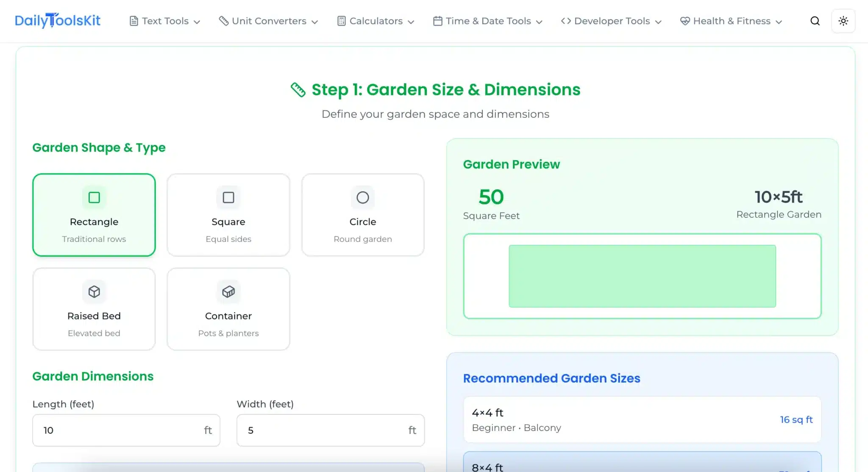The image size is (868, 472).
Task: Select the Circle round garden shape
Action: pyautogui.click(x=363, y=215)
